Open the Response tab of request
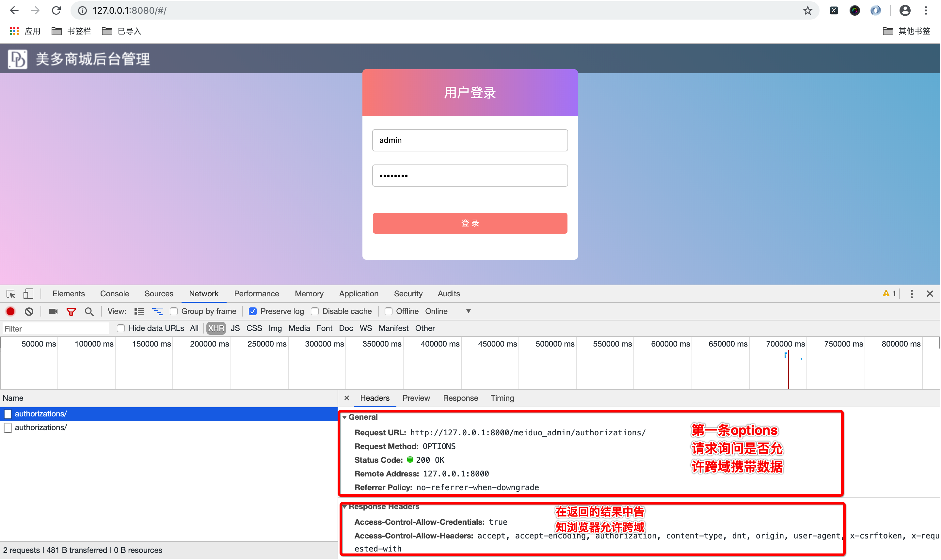941x560 pixels. (x=460, y=398)
